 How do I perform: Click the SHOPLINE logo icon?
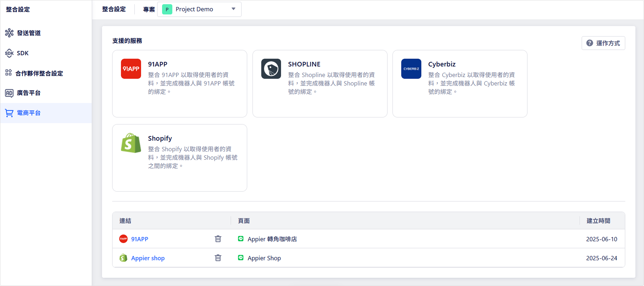click(271, 69)
